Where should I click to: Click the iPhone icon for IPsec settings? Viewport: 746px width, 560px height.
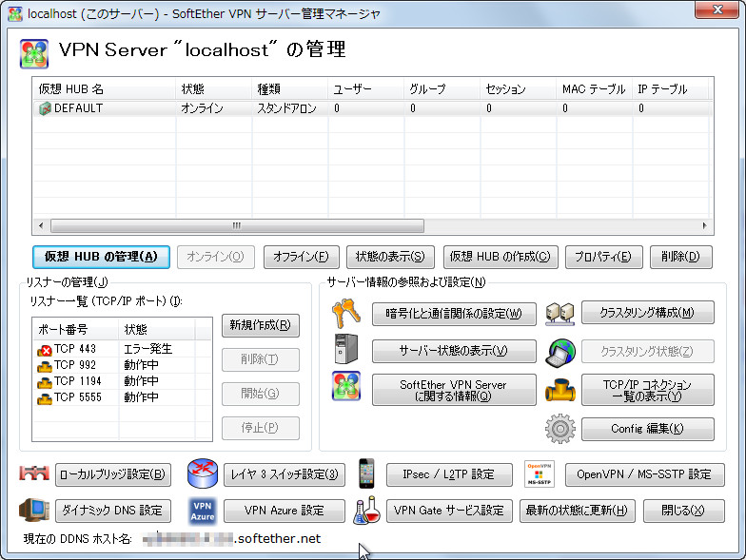[x=366, y=473]
